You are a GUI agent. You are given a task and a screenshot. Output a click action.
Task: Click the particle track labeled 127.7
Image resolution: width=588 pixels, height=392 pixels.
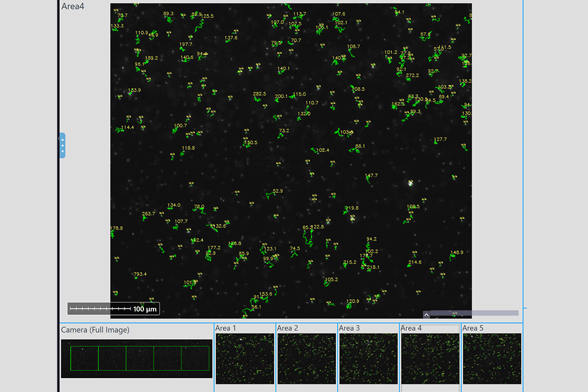[x=440, y=140]
